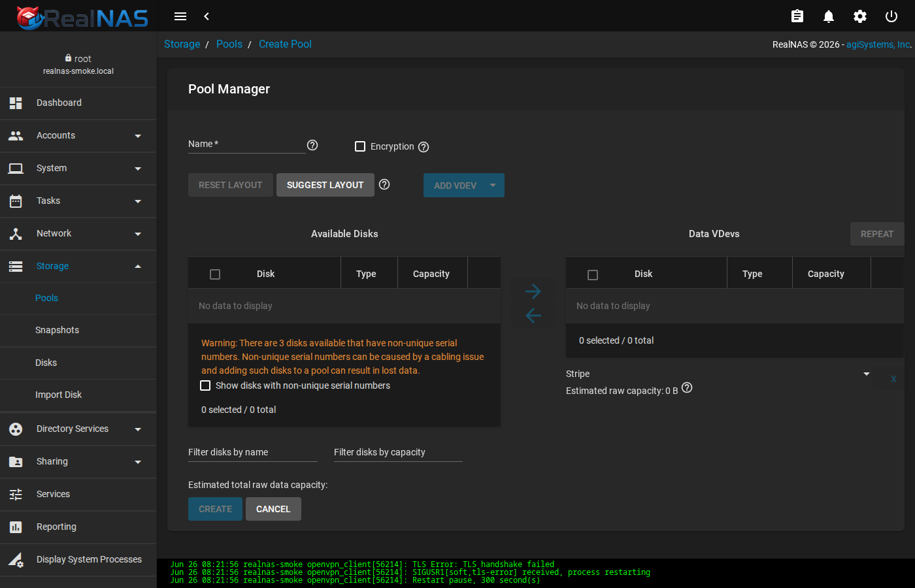Click the Repeat button
Image resolution: width=915 pixels, height=588 pixels.
click(x=876, y=234)
